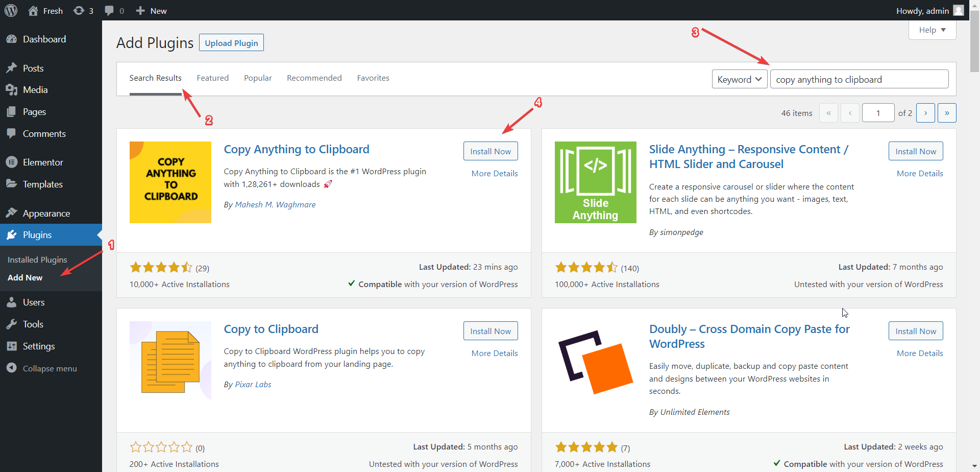980x472 pixels.
Task: Install Doubly plugin now
Action: [916, 331]
